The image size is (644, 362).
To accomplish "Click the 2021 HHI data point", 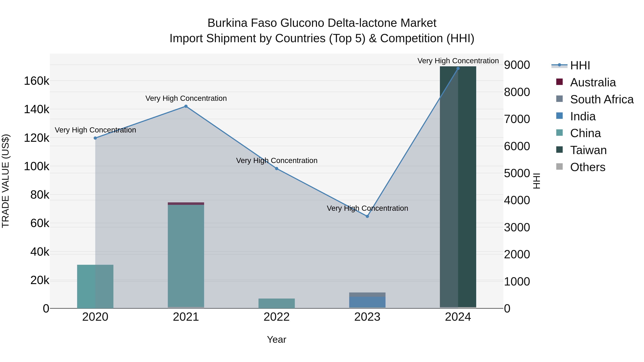I will (x=186, y=106).
